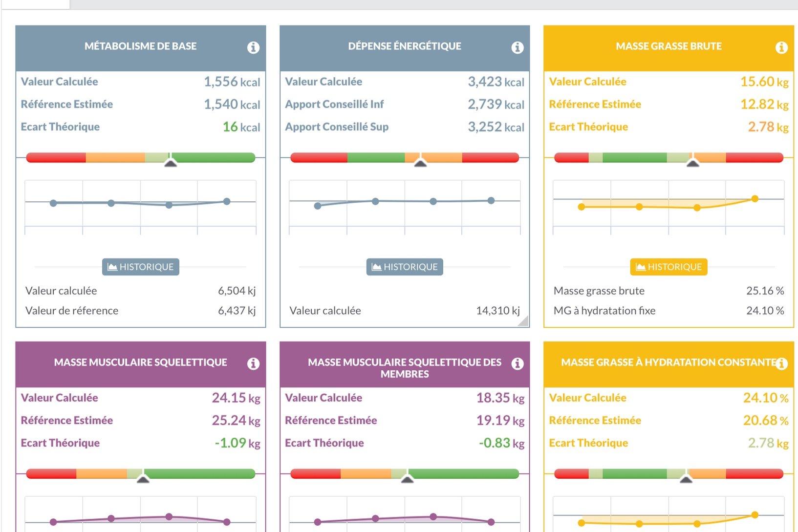798x532 pixels.
Task: Click the gauge marker on Métabolisme de base bar
Action: pos(170,163)
